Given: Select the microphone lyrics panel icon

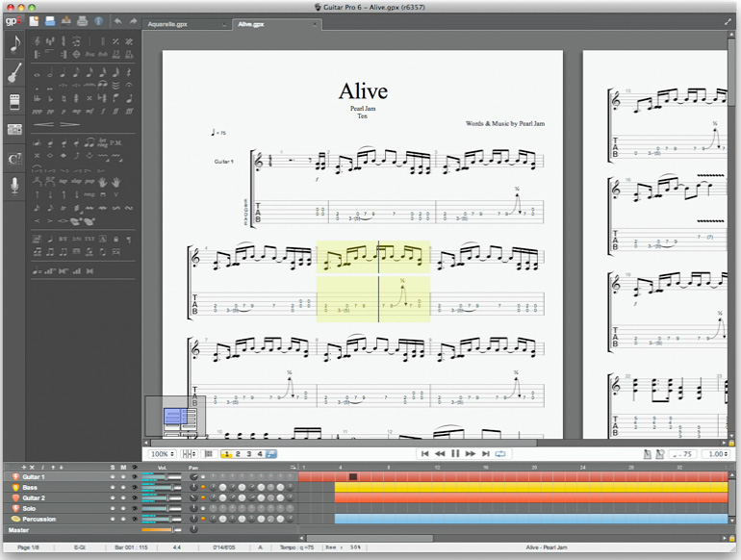Looking at the screenshot, I should point(15,186).
